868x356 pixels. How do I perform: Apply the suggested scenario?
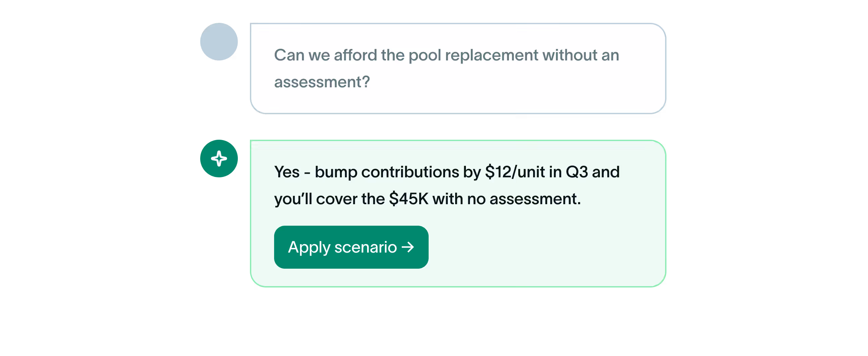351,247
